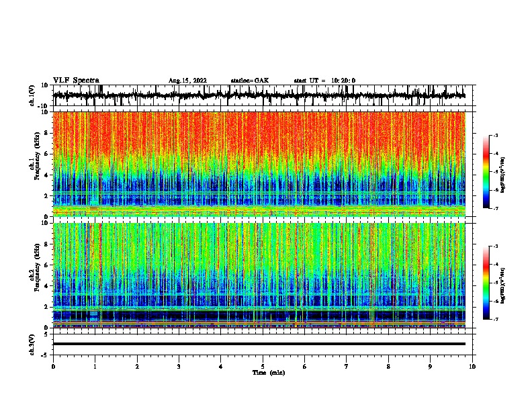
Task: Click the -3 tick on the ch.2 color bar
Action: [x=496, y=246]
